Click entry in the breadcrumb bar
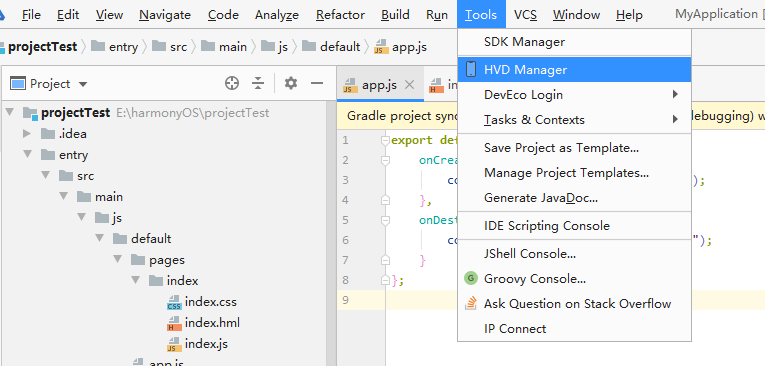 point(123,47)
